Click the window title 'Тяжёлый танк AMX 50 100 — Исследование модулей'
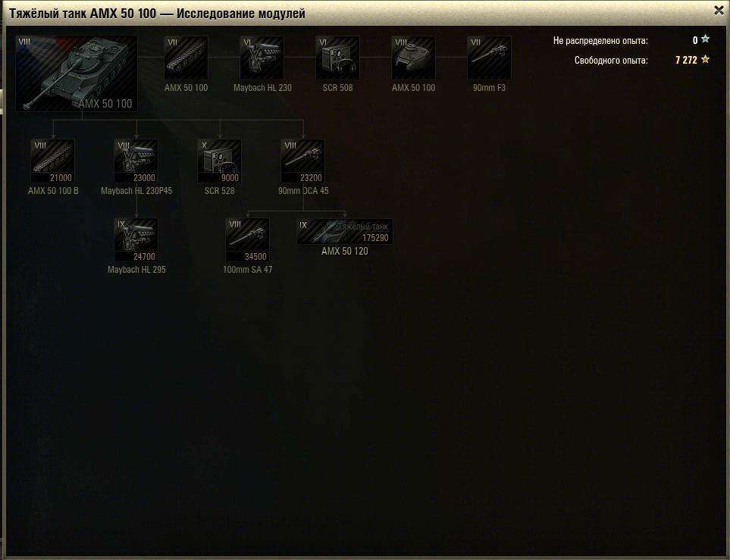This screenshot has height=560, width=730. click(x=158, y=14)
